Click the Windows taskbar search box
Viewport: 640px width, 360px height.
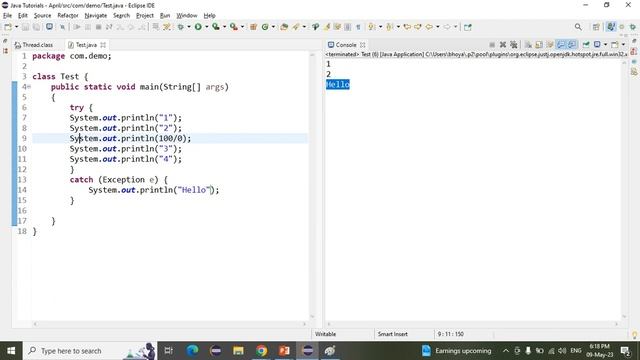tap(90, 351)
